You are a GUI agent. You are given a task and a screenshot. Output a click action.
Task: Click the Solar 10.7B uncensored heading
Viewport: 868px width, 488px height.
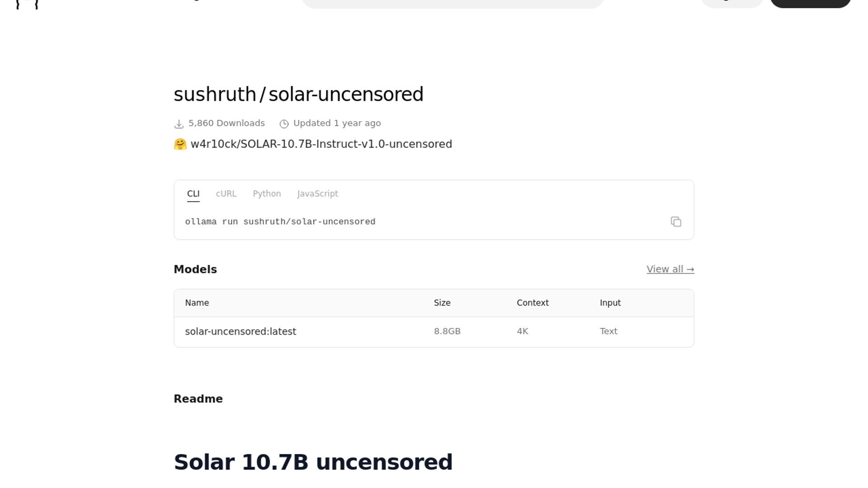pyautogui.click(x=313, y=462)
